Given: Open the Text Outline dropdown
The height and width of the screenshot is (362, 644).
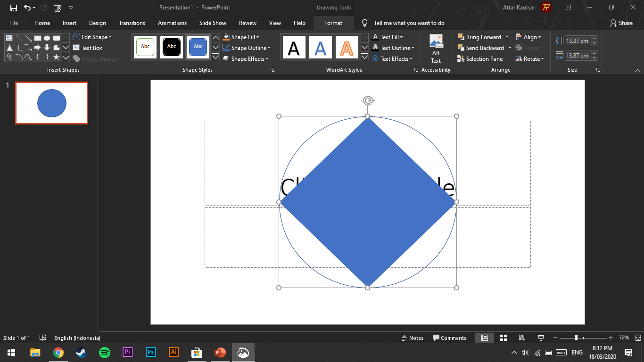Looking at the screenshot, I should point(393,48).
